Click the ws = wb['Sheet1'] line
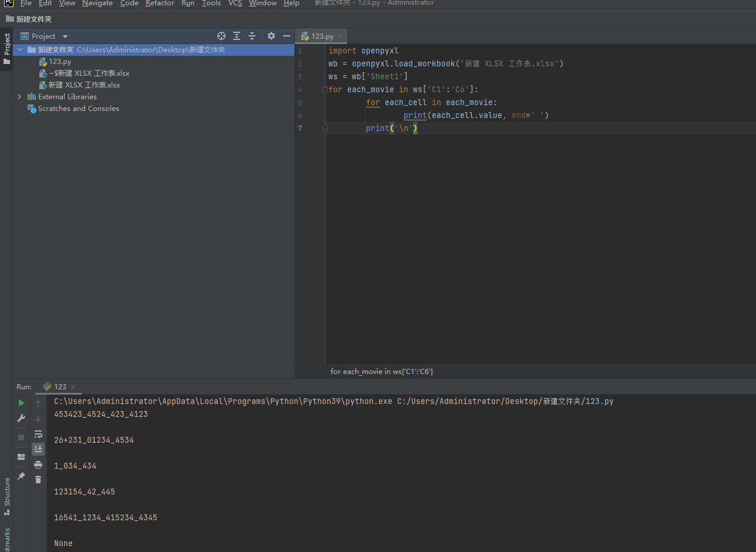The width and height of the screenshot is (756, 552). [368, 77]
